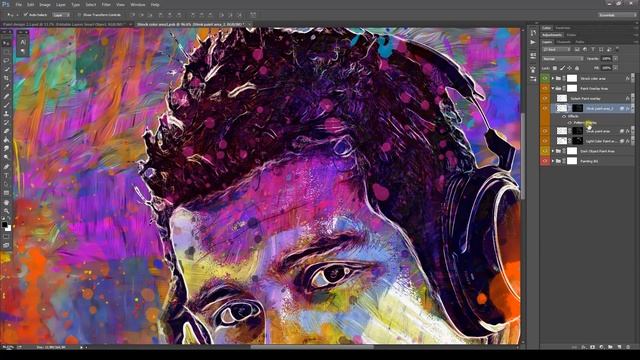Click the lock position icon
This screenshot has height=360, width=640.
[x=569, y=68]
